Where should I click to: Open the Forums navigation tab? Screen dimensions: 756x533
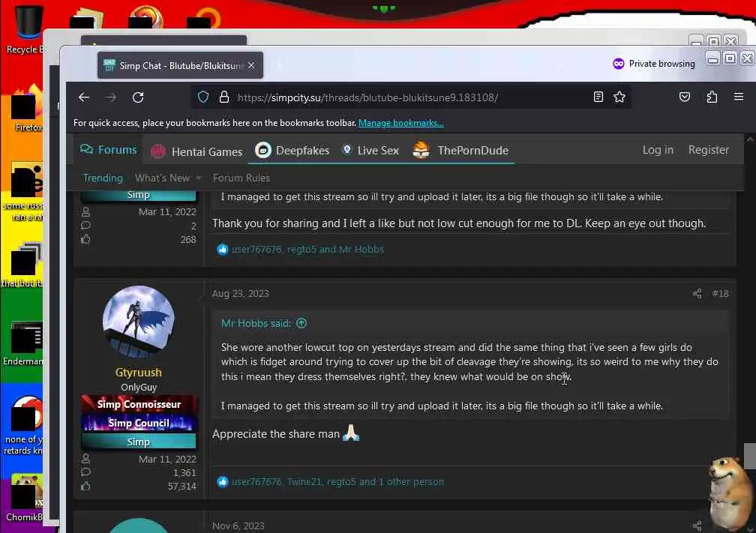(x=109, y=150)
